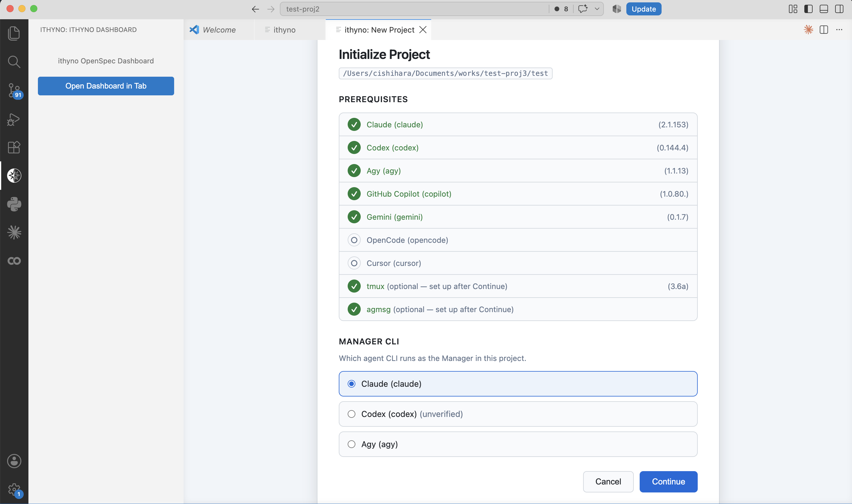Open the Claude starburst sidebar icon

click(14, 232)
